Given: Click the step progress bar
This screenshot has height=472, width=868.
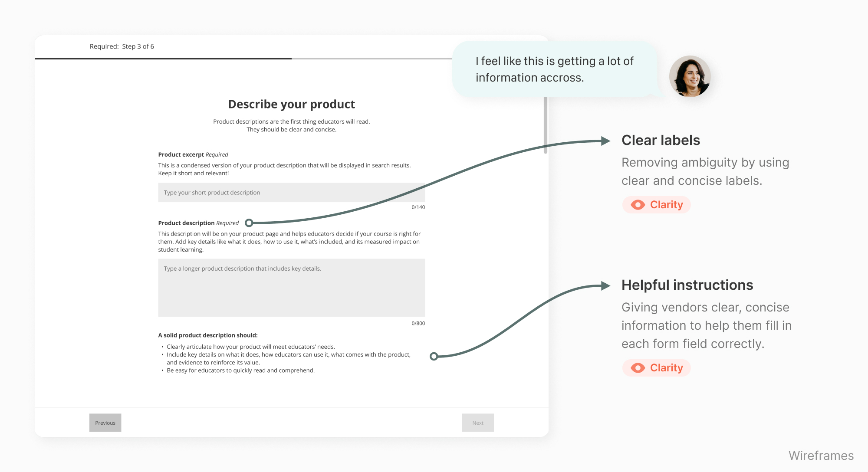Looking at the screenshot, I should (x=243, y=59).
